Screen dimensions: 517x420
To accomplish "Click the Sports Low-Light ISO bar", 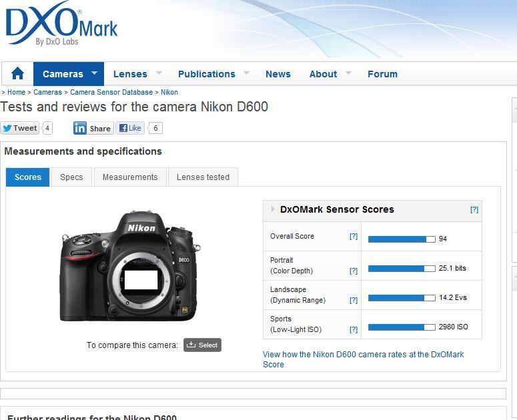I will pos(402,327).
